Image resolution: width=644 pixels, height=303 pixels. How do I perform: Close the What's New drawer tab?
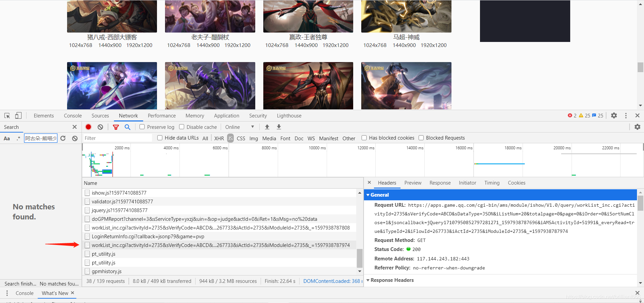pos(72,293)
